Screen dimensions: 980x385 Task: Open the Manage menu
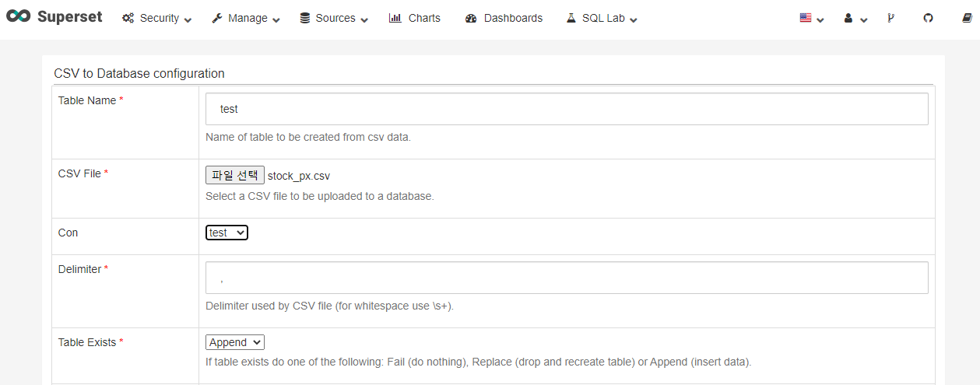(246, 18)
